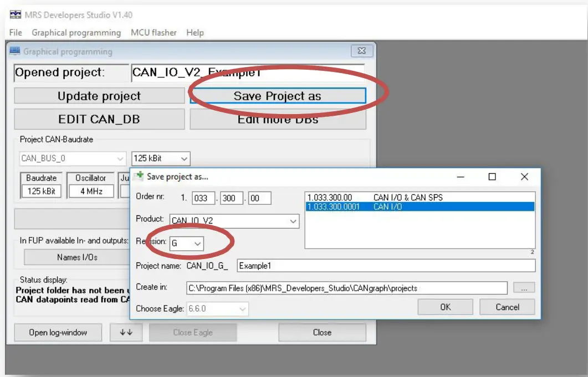Click the Open log-window button
The width and height of the screenshot is (588, 377).
(x=58, y=332)
